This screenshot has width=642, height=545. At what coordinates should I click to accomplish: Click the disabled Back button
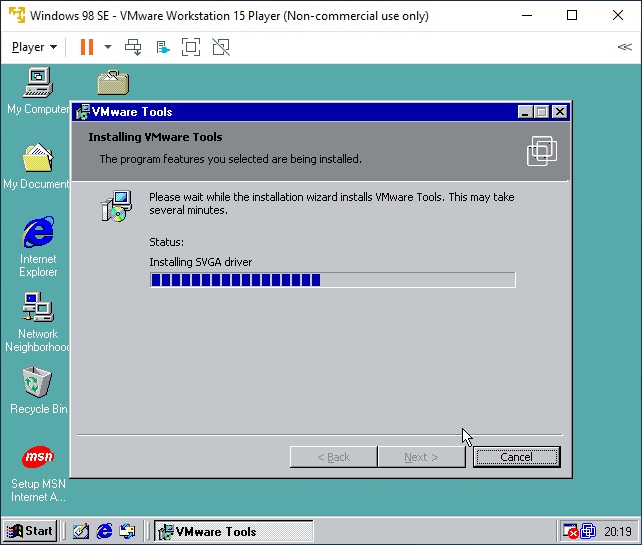pyautogui.click(x=333, y=457)
